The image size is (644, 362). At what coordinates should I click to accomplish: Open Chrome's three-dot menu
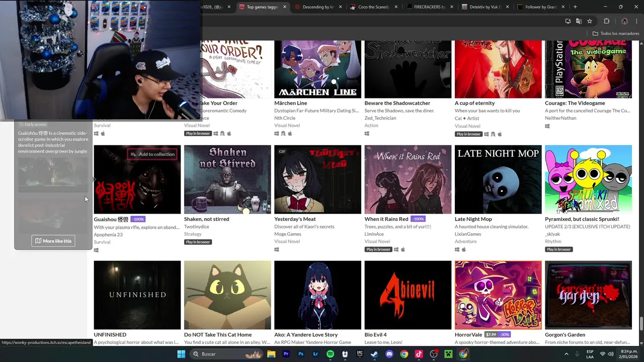(x=636, y=21)
